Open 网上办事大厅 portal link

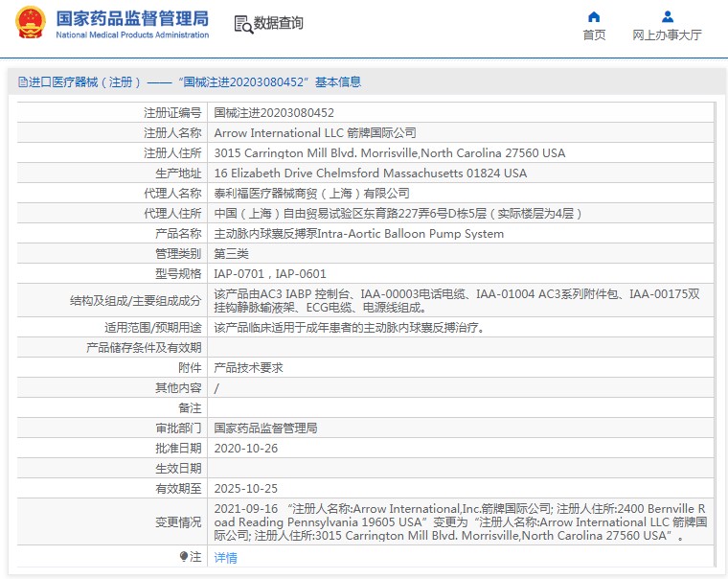[x=668, y=35]
